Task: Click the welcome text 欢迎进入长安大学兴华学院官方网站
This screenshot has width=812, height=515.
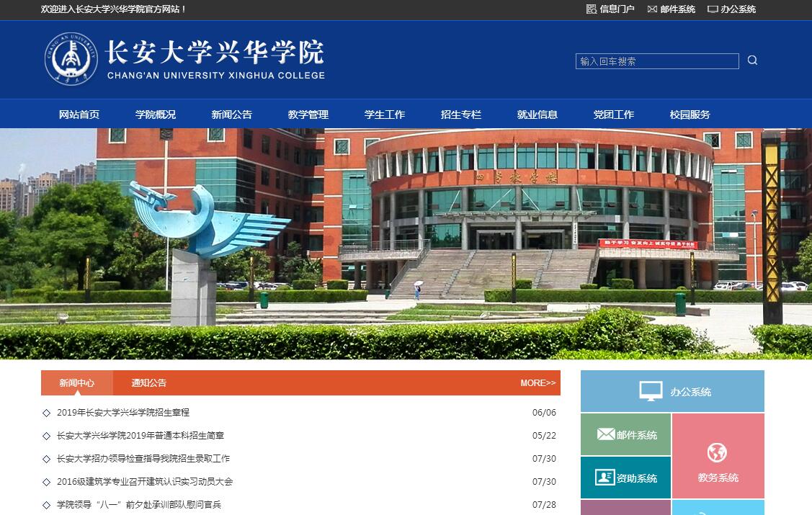Action: coord(113,9)
